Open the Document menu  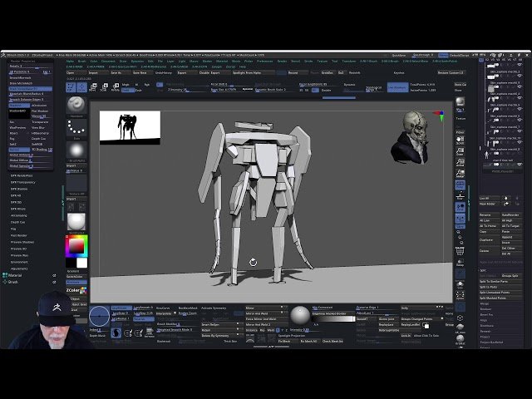point(108,62)
